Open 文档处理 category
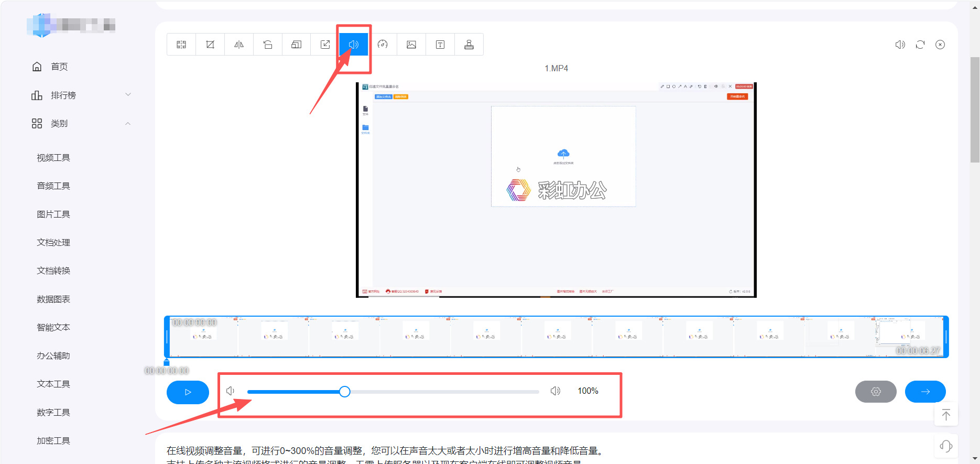Screen dimensions: 980x464 pyautogui.click(x=53, y=243)
